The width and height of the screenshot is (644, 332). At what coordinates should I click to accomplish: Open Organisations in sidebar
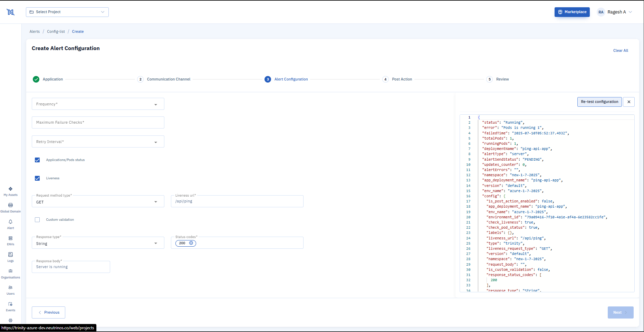point(10,274)
